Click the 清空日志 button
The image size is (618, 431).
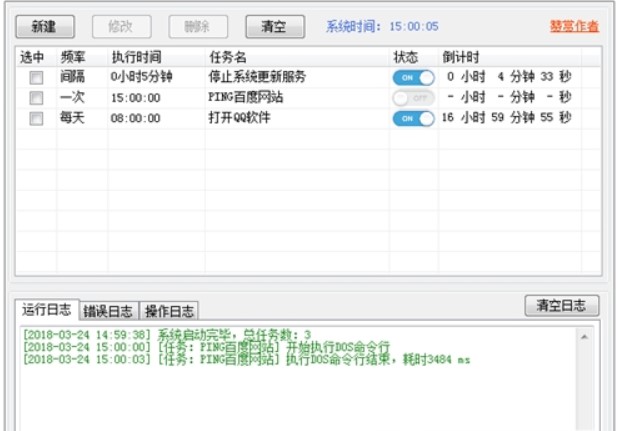[x=562, y=306]
